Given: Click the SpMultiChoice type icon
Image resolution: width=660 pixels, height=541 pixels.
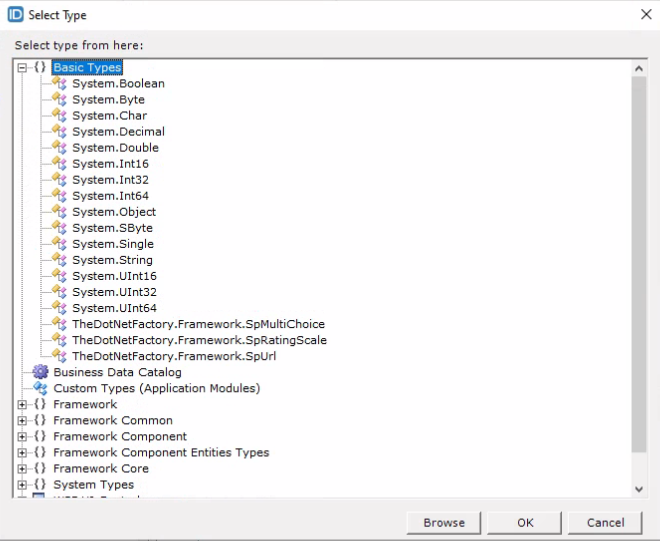Looking at the screenshot, I should [x=59, y=323].
